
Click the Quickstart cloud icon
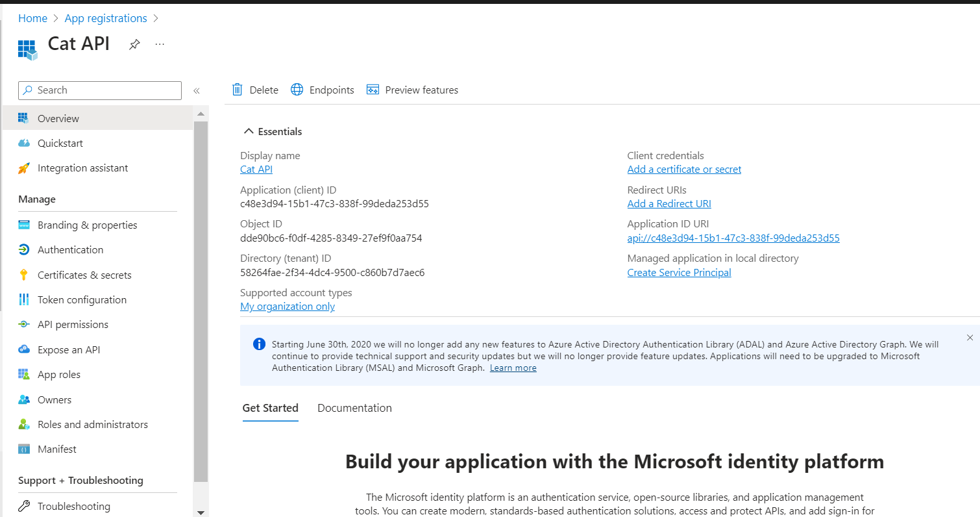click(x=24, y=143)
